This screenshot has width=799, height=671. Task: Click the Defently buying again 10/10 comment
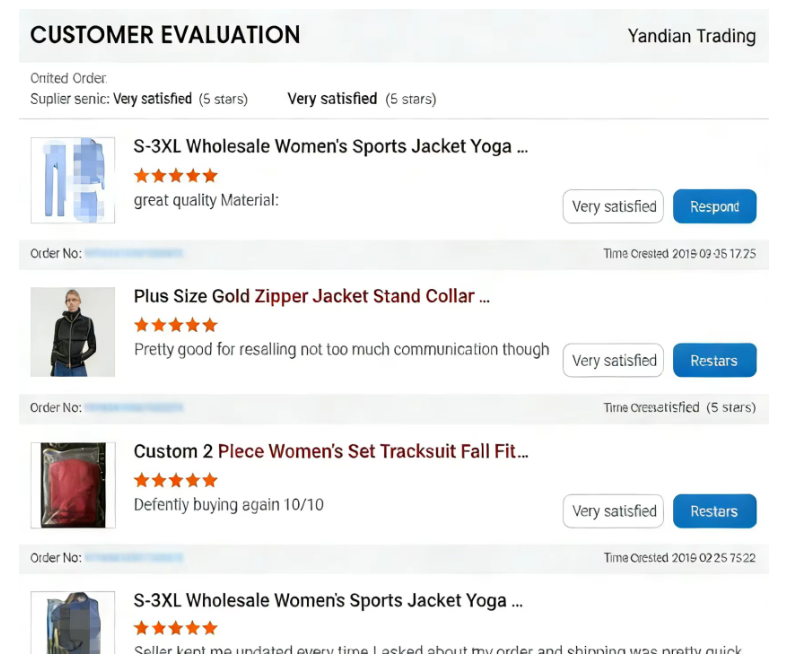(229, 505)
